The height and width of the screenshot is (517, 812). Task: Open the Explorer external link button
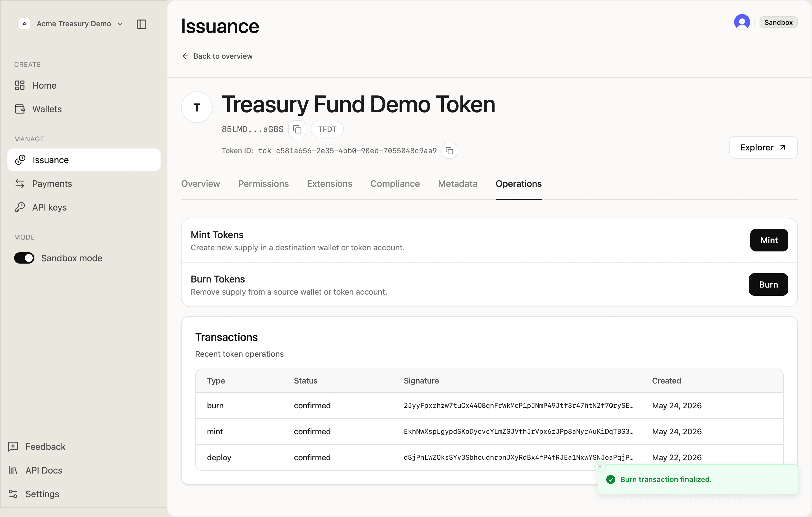[x=764, y=148]
